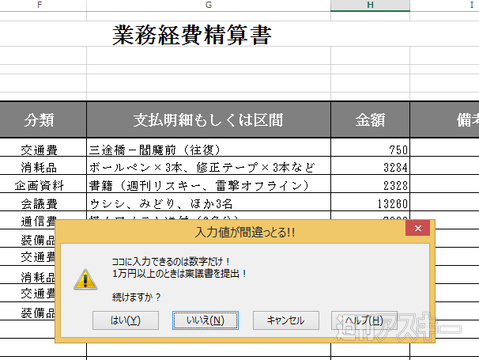Select the 金額 header cell

pyautogui.click(x=370, y=120)
